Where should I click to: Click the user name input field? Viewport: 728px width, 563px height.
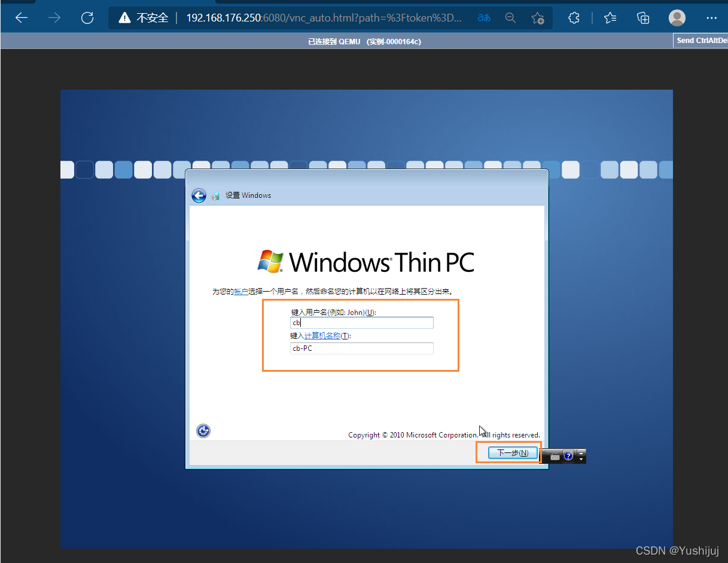click(361, 323)
